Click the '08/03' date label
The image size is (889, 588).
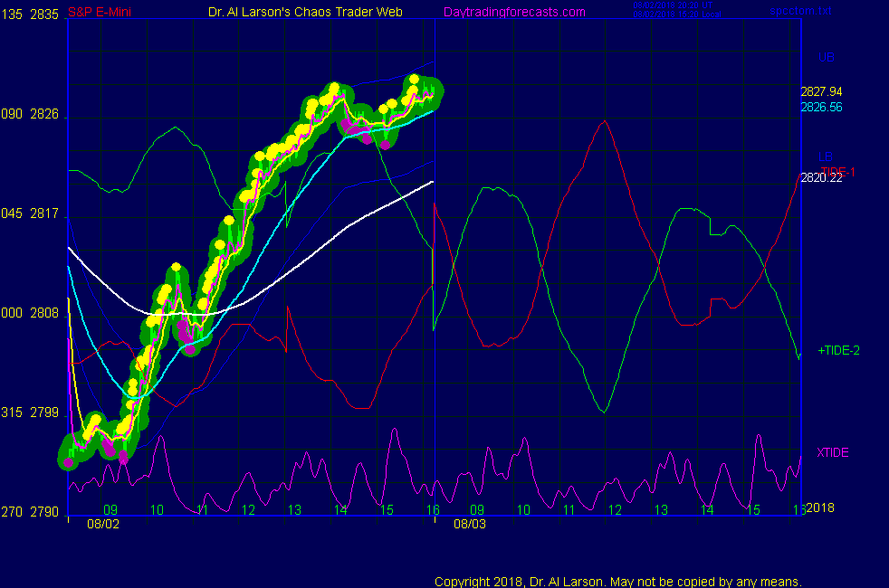[x=470, y=524]
